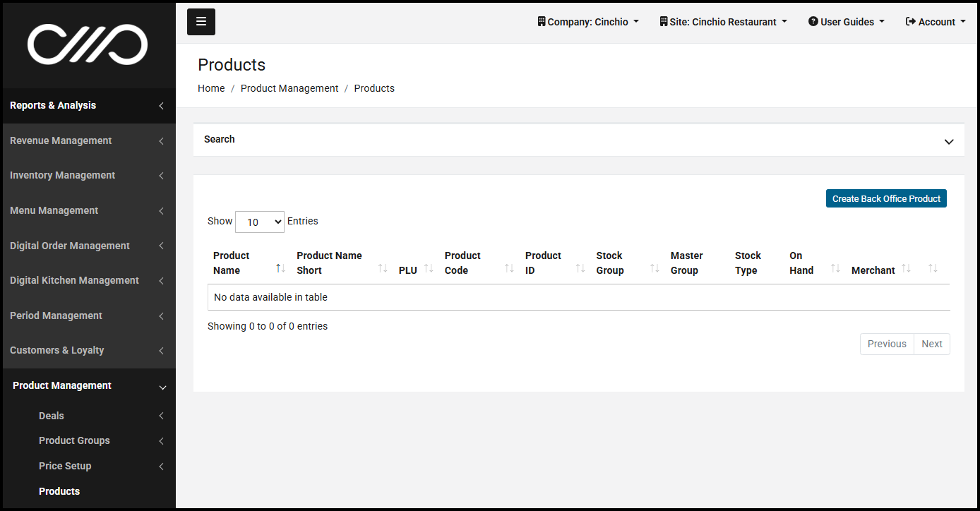Sort by Product Name Short column arrows
The image size is (980, 511).
[383, 269]
